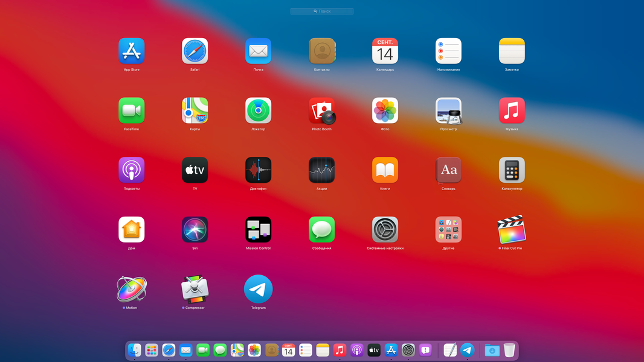
Task: Open Messages from the Dock
Action: pyautogui.click(x=220, y=350)
